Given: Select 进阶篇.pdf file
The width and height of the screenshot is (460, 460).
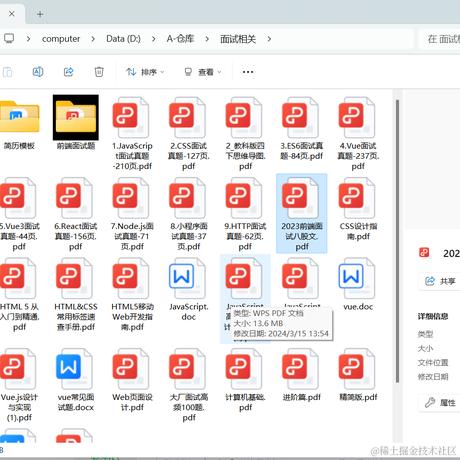Looking at the screenshot, I should (302, 375).
